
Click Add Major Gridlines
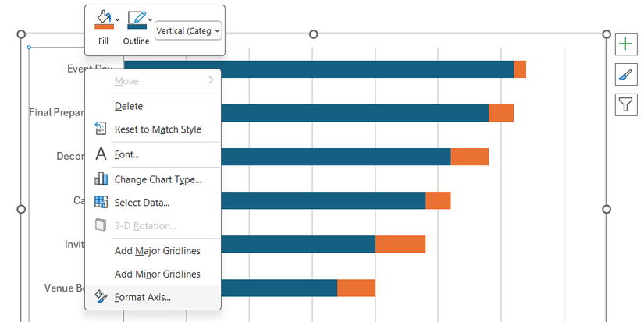pyautogui.click(x=158, y=251)
